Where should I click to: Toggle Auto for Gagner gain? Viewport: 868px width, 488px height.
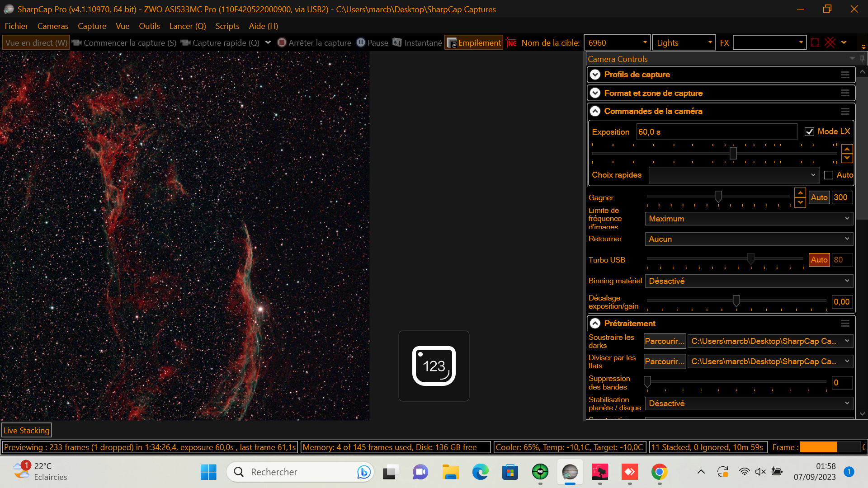819,197
